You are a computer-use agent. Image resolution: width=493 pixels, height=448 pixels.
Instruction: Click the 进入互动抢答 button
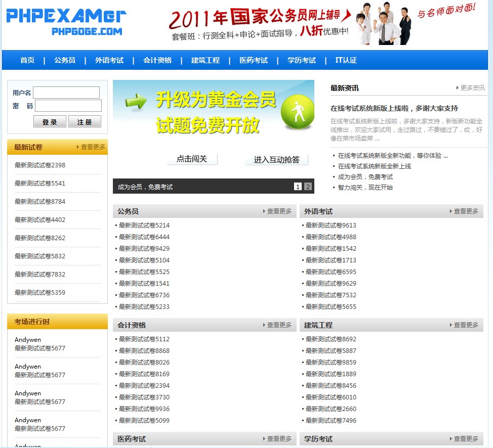click(x=277, y=160)
